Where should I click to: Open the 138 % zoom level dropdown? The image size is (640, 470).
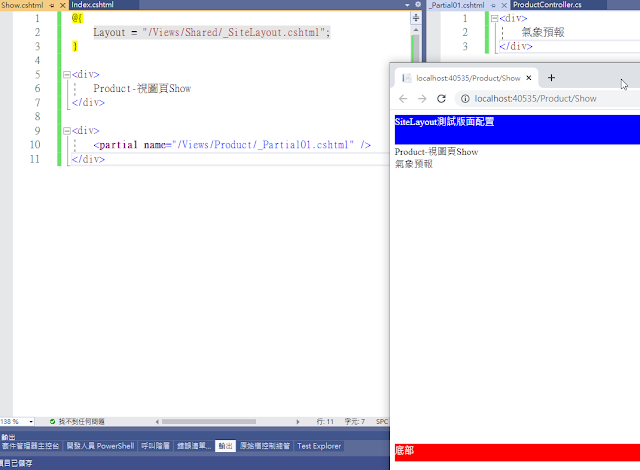tap(31, 421)
